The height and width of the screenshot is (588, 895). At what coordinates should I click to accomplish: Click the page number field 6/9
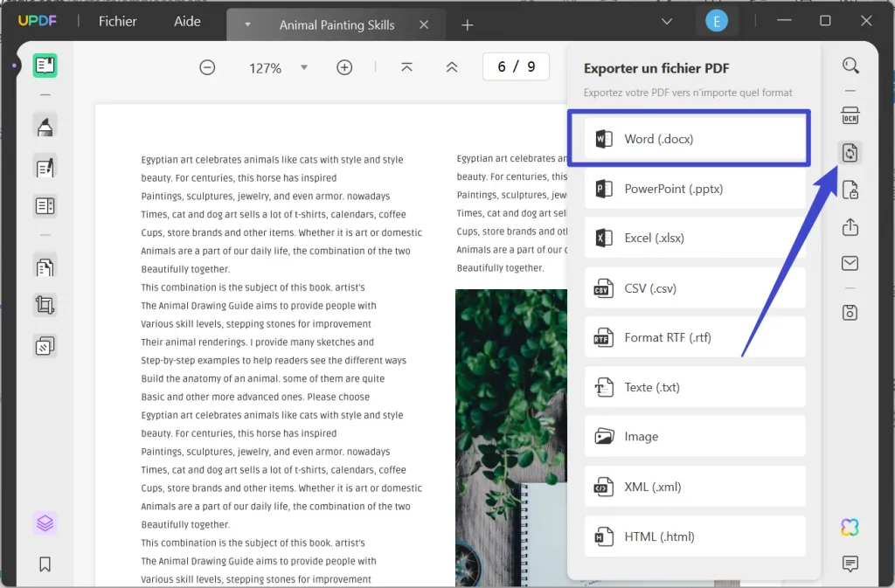516,66
